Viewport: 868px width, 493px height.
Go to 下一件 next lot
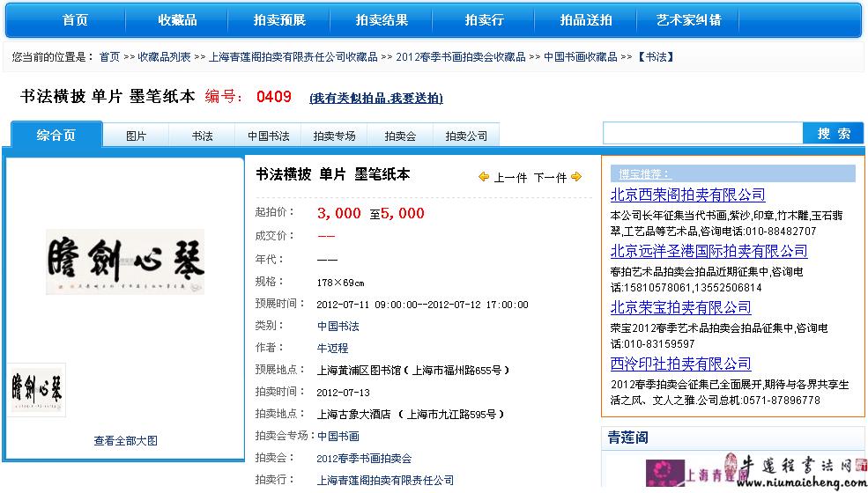(x=550, y=178)
